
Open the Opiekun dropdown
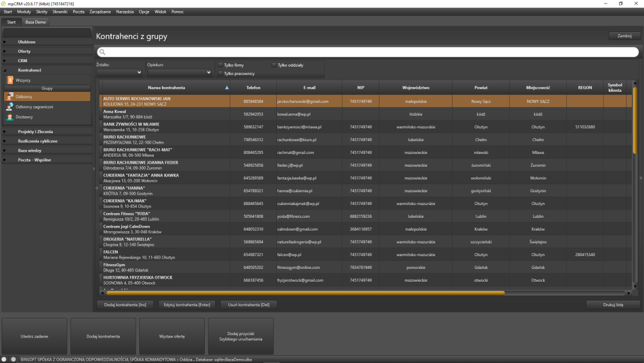(179, 73)
